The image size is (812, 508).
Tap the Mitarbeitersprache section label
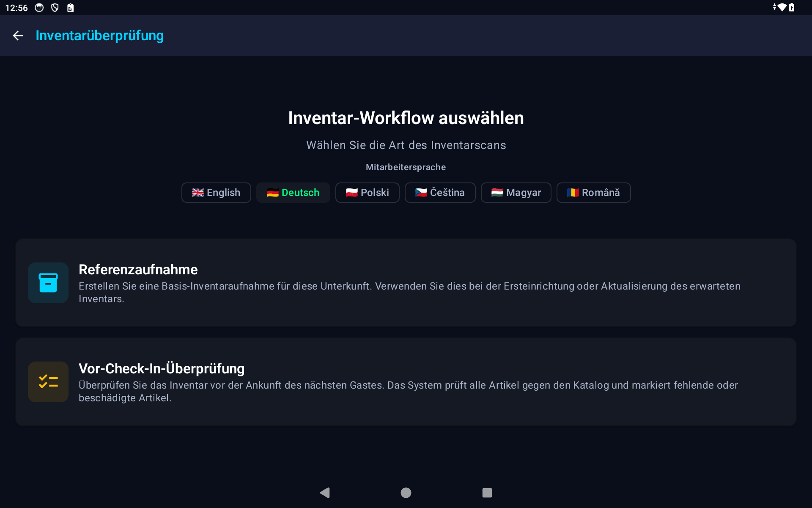click(406, 167)
